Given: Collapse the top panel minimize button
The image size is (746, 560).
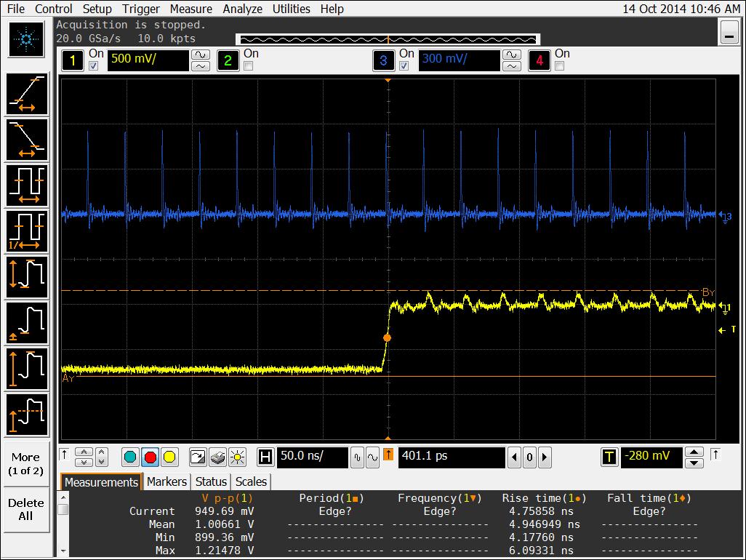Looking at the screenshot, I should pyautogui.click(x=729, y=32).
